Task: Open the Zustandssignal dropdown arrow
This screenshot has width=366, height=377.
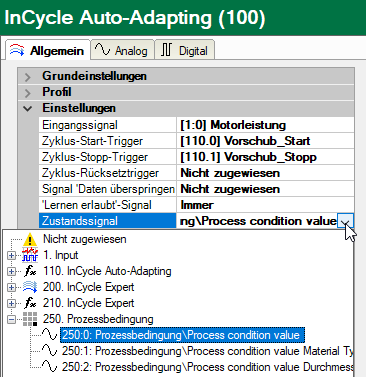Action: click(345, 221)
